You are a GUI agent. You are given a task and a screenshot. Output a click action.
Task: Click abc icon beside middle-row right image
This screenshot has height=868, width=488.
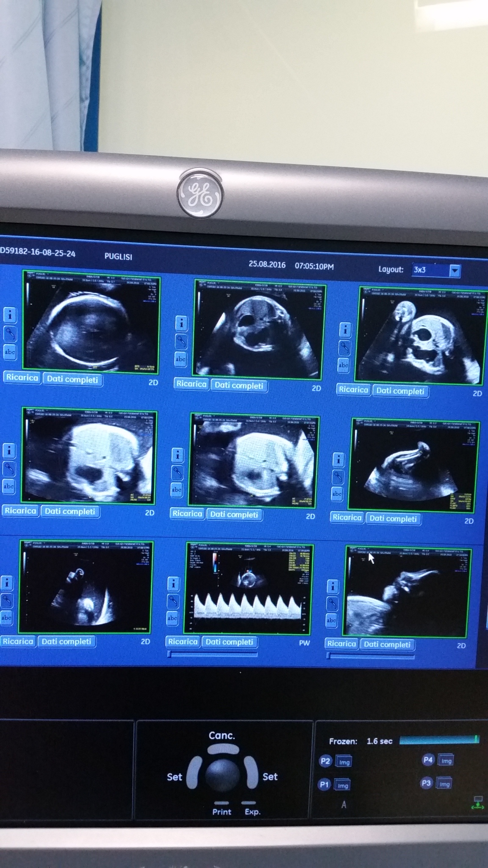coord(337,493)
